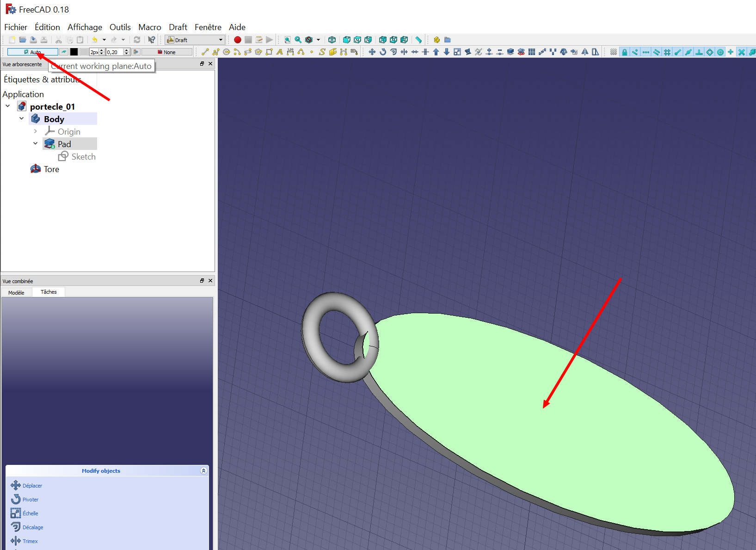Select the ShapeString tool (letter S)

point(322,52)
